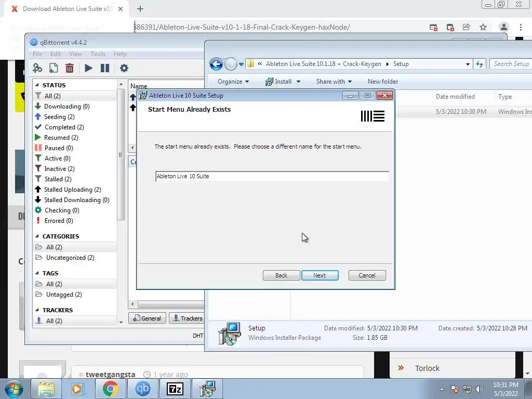Screen dimensions: 532x399
Task: Click the volume speaker tray icon
Action: pyautogui.click(x=480, y=389)
